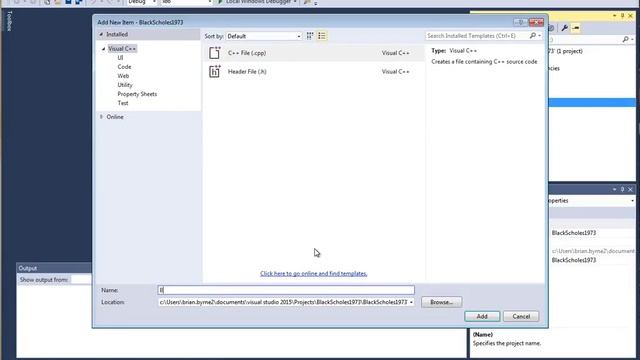
Task: Select highlighted row in Solution Explorer
Action: coord(592,102)
